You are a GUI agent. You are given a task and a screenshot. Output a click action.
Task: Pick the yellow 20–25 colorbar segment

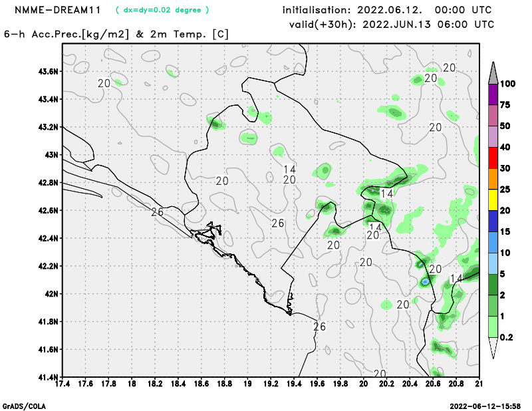click(493, 200)
